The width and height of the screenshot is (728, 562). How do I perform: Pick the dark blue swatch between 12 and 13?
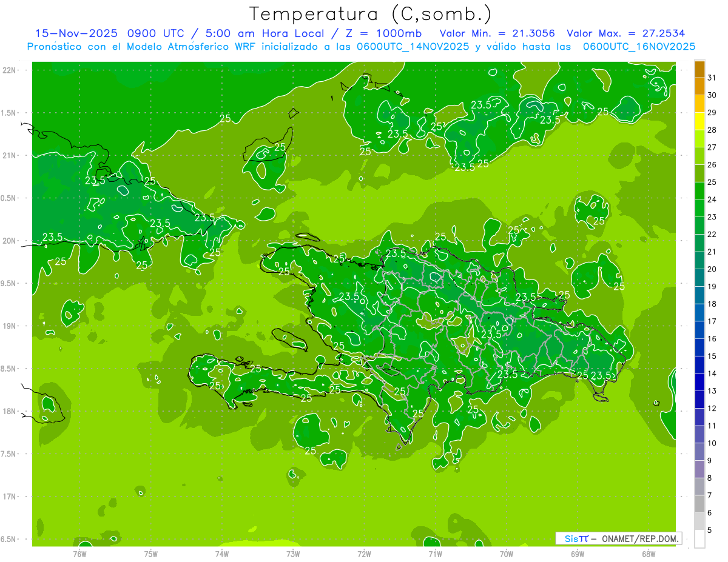pyautogui.click(x=699, y=400)
